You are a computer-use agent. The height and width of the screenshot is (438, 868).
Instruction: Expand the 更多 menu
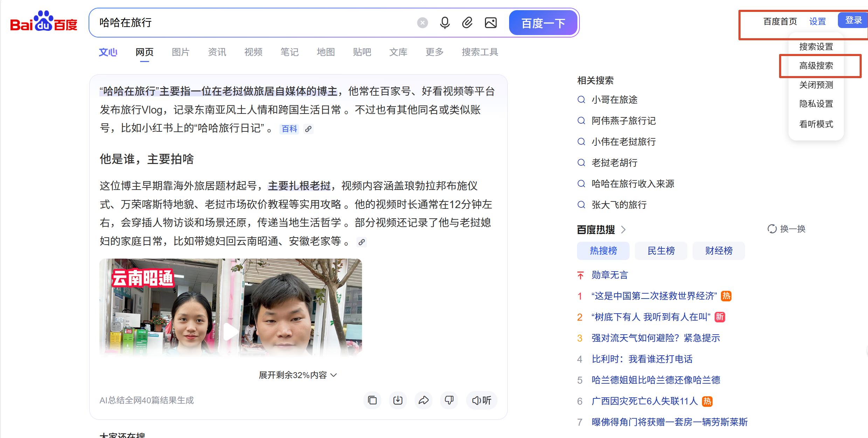pyautogui.click(x=435, y=52)
